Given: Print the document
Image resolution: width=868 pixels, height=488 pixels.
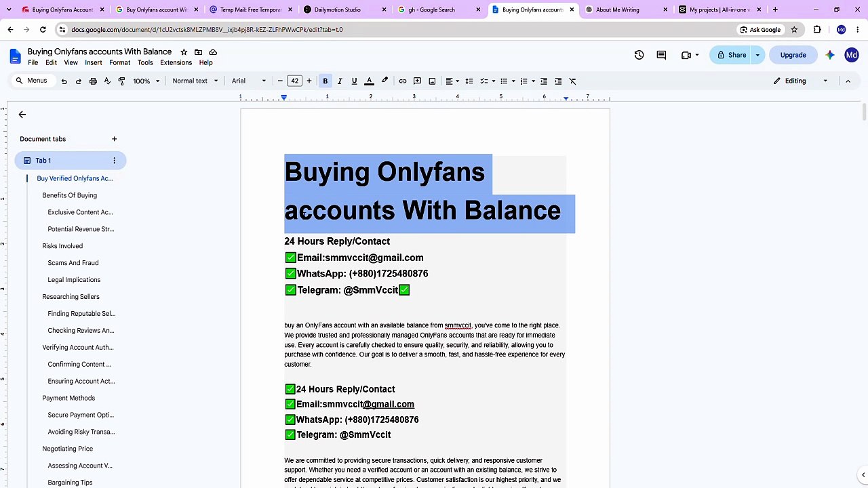Looking at the screenshot, I should [93, 81].
